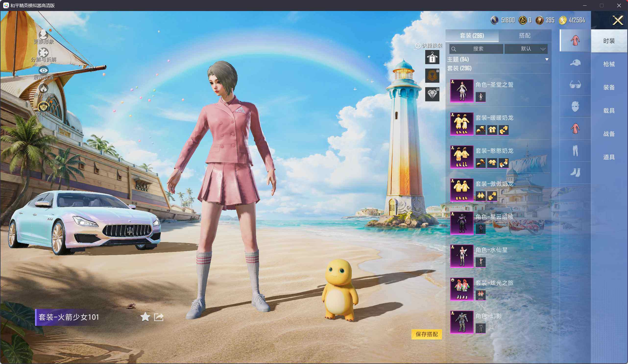Open 展示设置 eye icon
628x364 pixels.
point(44,70)
